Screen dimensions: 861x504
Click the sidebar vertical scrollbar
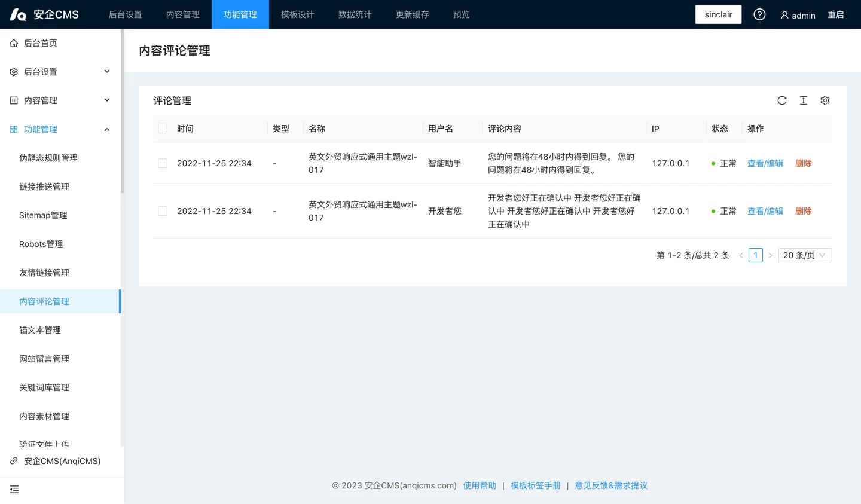[x=123, y=111]
